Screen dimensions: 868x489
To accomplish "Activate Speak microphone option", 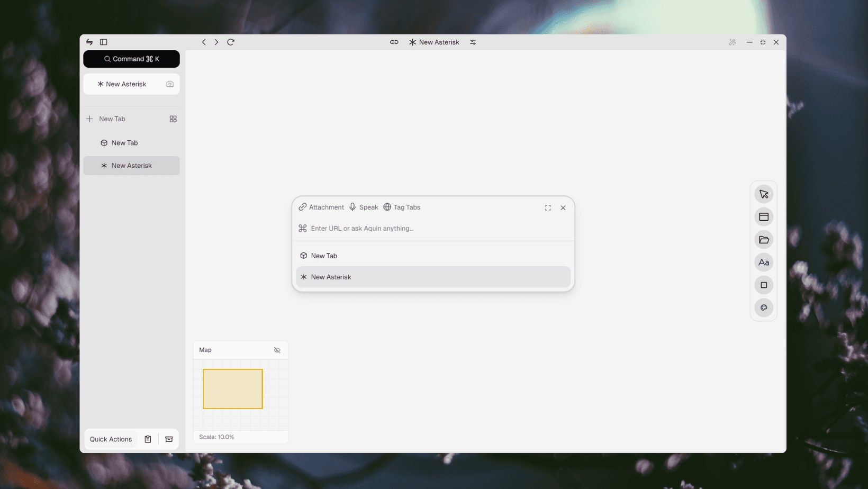I will [364, 207].
